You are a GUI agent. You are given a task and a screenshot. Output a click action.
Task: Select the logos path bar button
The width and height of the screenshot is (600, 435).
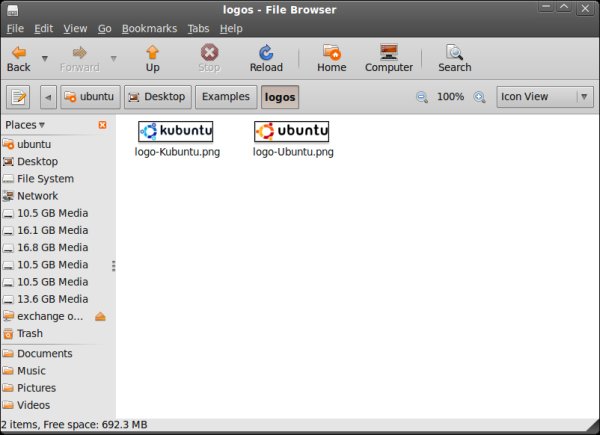pos(280,97)
